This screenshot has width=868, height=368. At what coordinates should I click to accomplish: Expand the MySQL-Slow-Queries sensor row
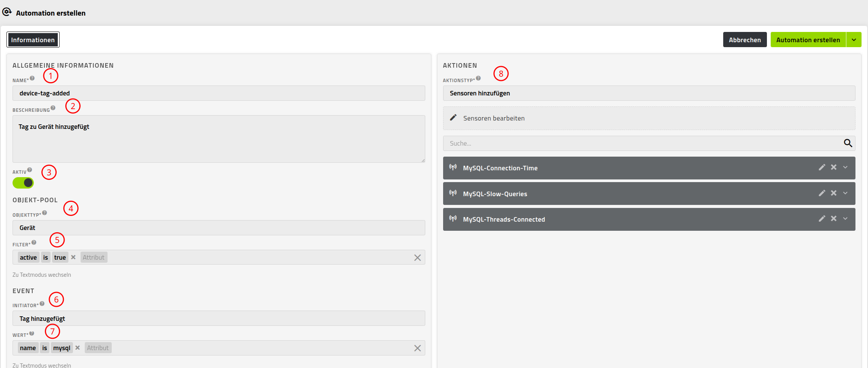pos(845,193)
